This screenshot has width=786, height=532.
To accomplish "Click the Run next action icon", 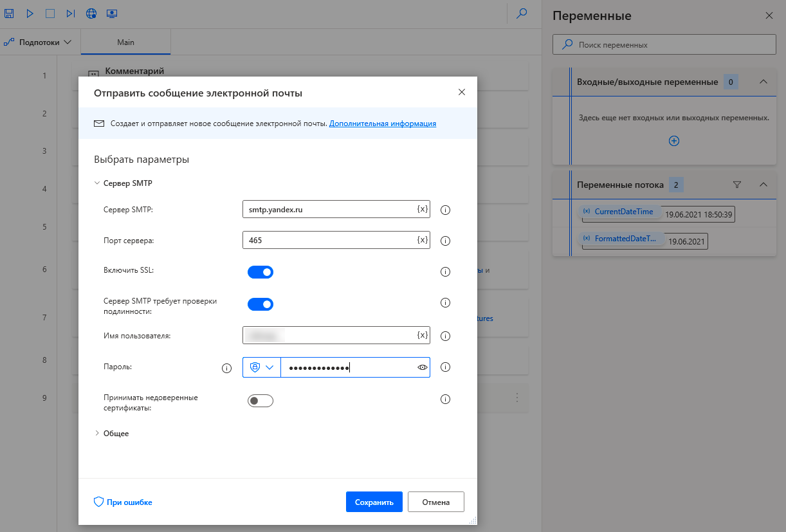I will click(x=71, y=13).
